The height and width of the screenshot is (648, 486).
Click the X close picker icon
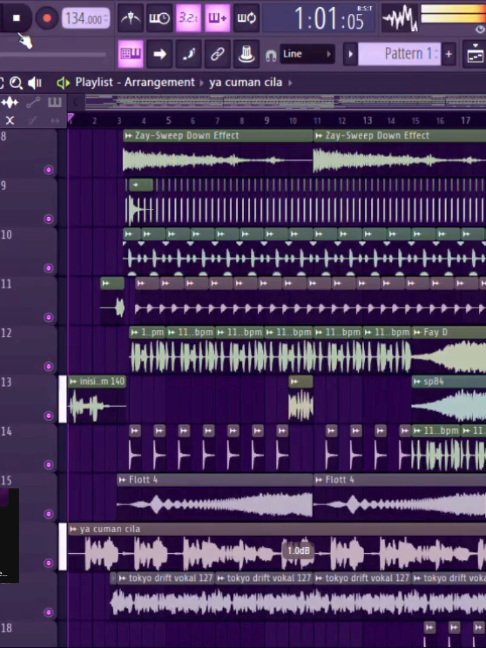click(10, 120)
